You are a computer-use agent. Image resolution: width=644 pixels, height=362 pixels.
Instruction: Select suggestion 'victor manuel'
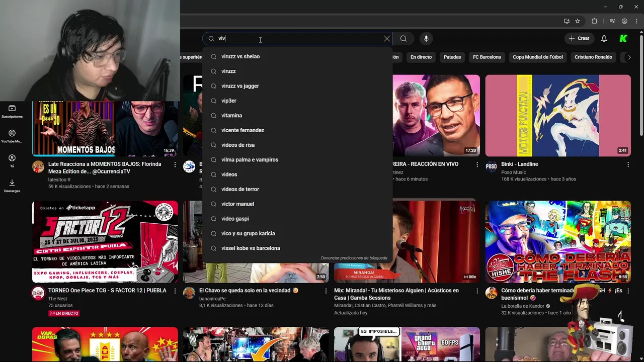[297, 204]
